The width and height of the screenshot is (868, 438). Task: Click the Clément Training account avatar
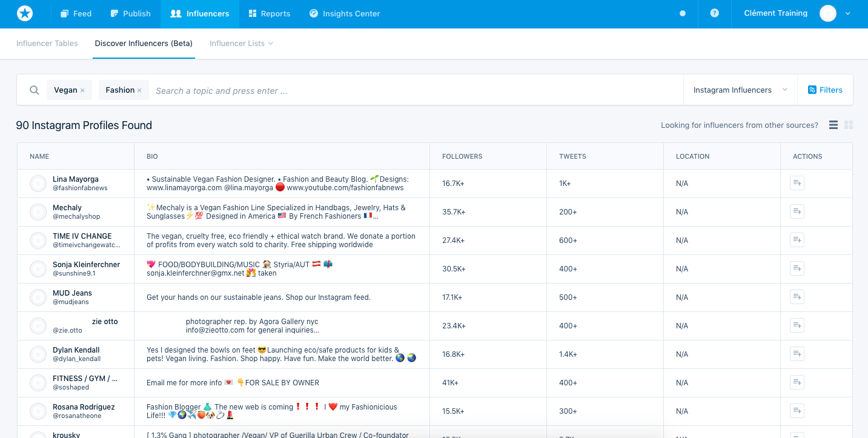coord(828,13)
